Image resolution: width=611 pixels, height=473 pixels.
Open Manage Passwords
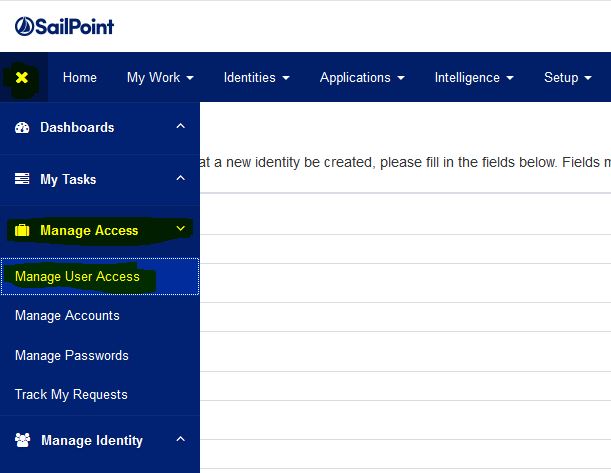[x=71, y=355]
